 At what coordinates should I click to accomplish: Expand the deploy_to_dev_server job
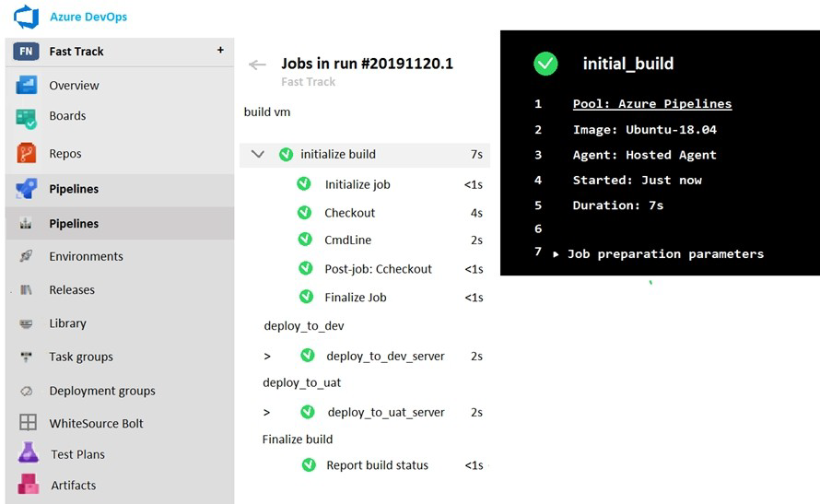pos(267,357)
